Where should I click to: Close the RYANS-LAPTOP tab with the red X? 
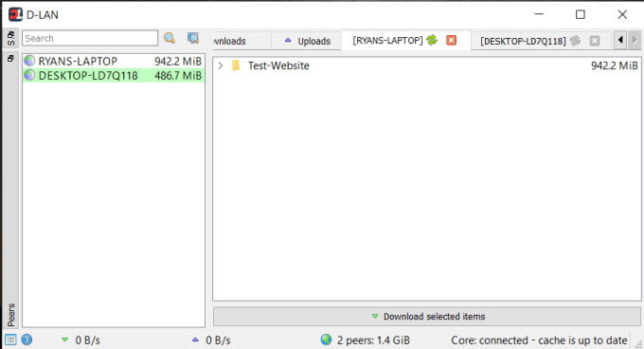[452, 40]
